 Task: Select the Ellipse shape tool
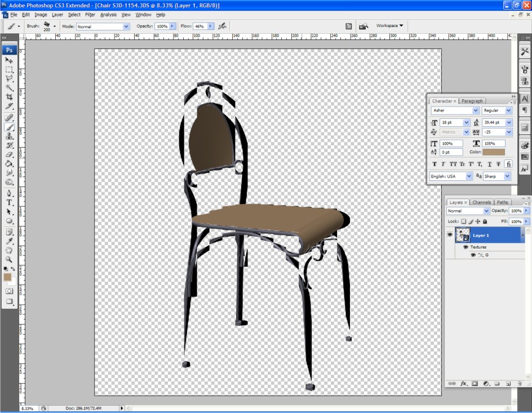(9, 221)
